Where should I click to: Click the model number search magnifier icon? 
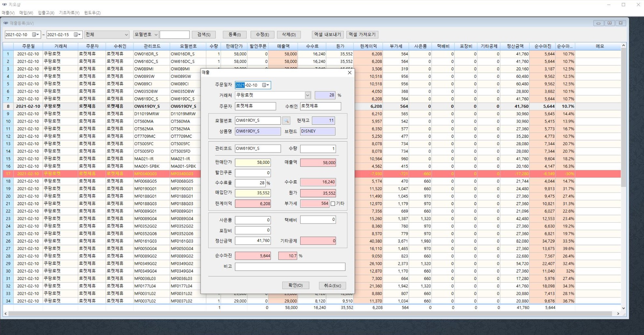click(x=286, y=121)
